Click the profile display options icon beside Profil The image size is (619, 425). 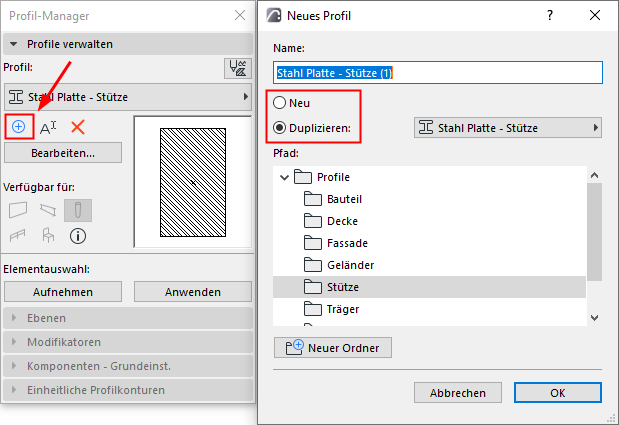[238, 68]
